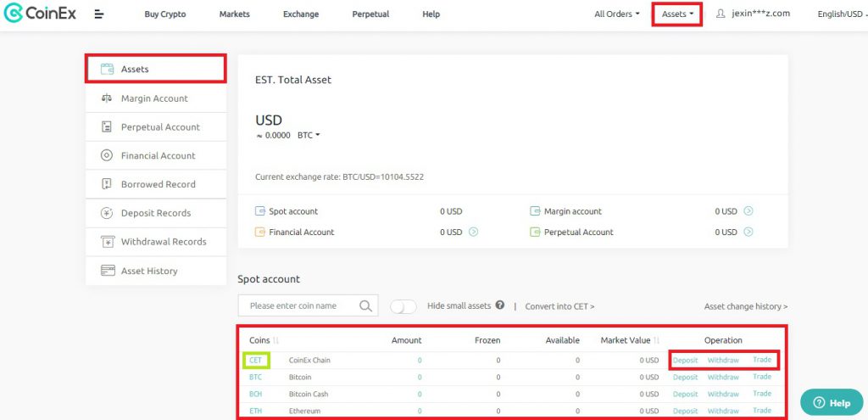Click the 'Bitcoin Cash' coin name

tap(309, 394)
